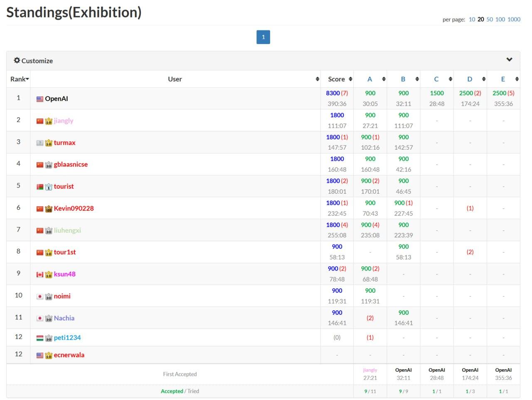
Task: Click the crown icon beside Kevin090228
Action: [x=49, y=209]
